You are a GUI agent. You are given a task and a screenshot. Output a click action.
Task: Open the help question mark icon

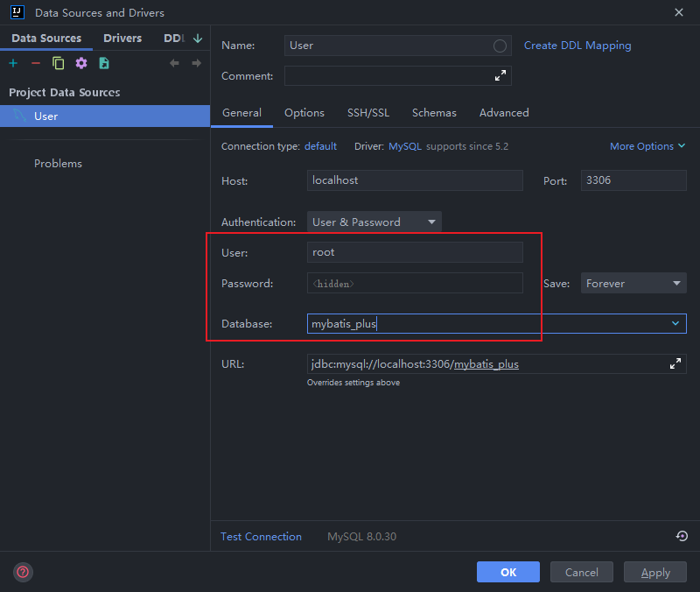pos(23,572)
